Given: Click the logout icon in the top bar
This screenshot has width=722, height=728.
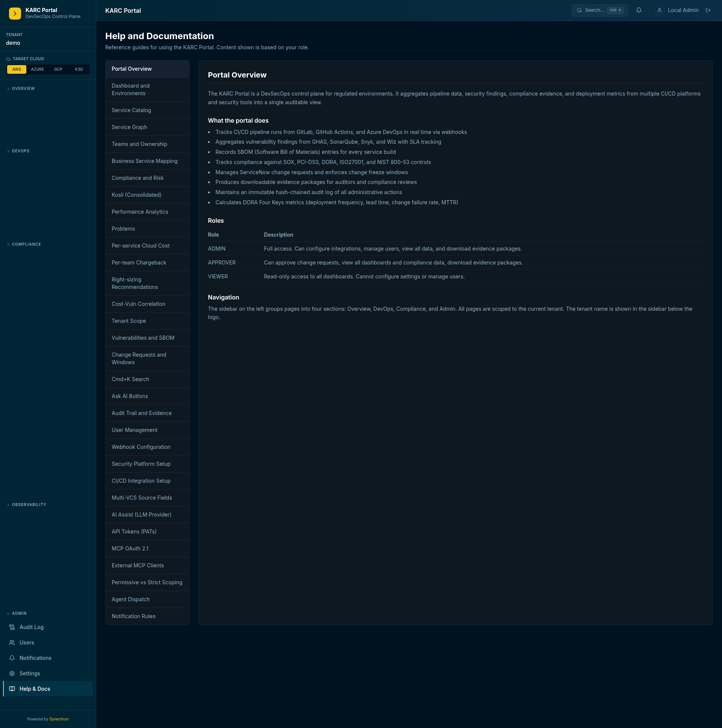Looking at the screenshot, I should [708, 11].
